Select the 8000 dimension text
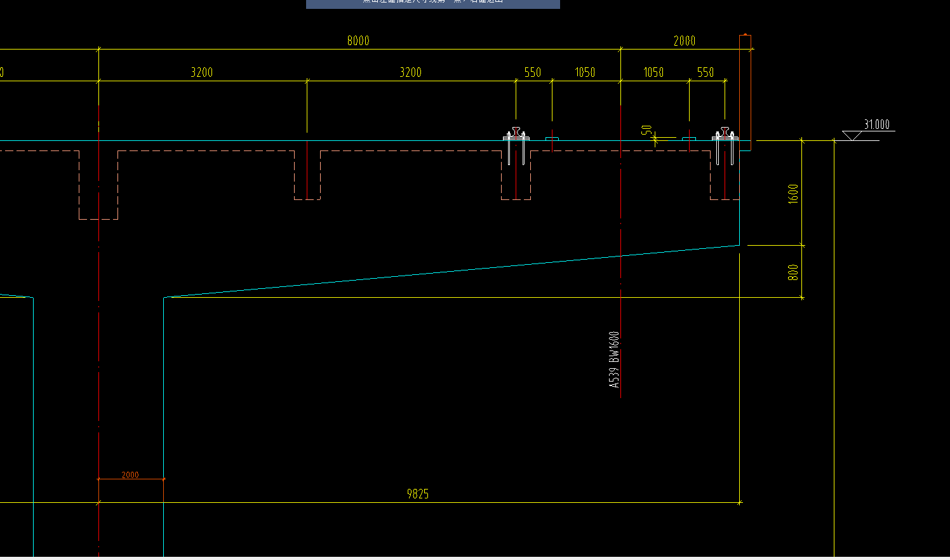 point(358,41)
